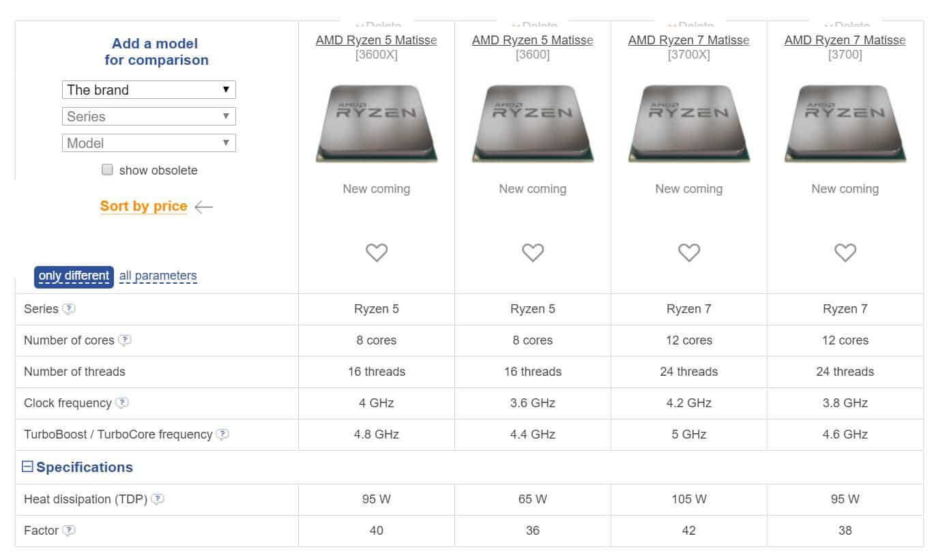Open the TurboBoost frequency help icon
The image size is (947, 560).
click(222, 434)
